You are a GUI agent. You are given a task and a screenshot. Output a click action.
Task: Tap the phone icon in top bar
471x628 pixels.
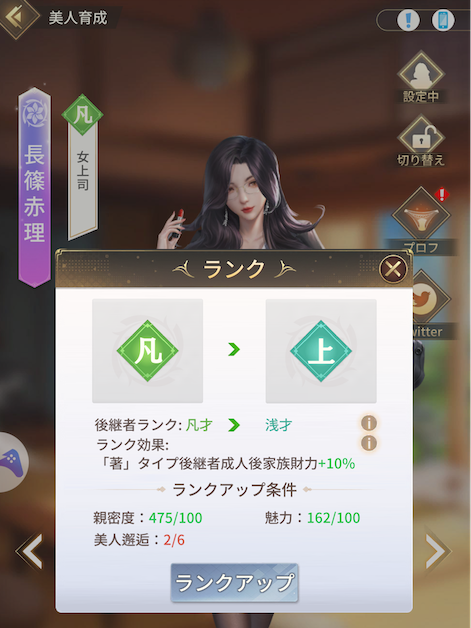point(443,20)
